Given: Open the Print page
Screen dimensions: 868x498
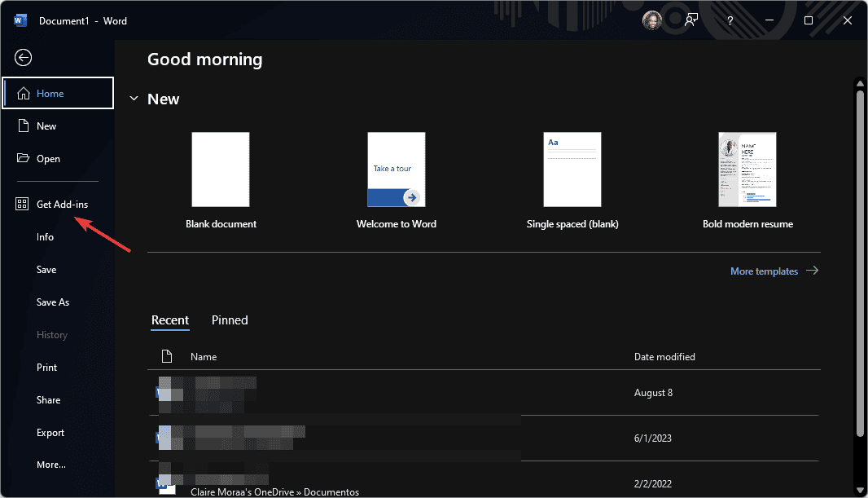Looking at the screenshot, I should click(47, 368).
